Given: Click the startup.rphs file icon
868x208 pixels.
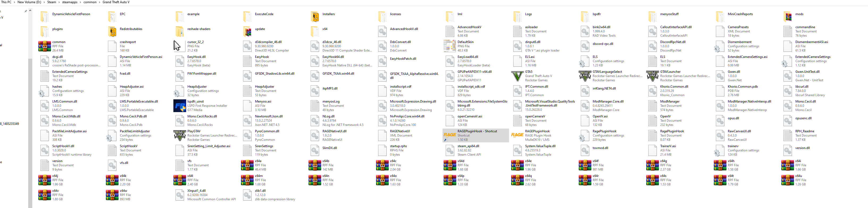Looking at the screenshot, I should point(382,150).
